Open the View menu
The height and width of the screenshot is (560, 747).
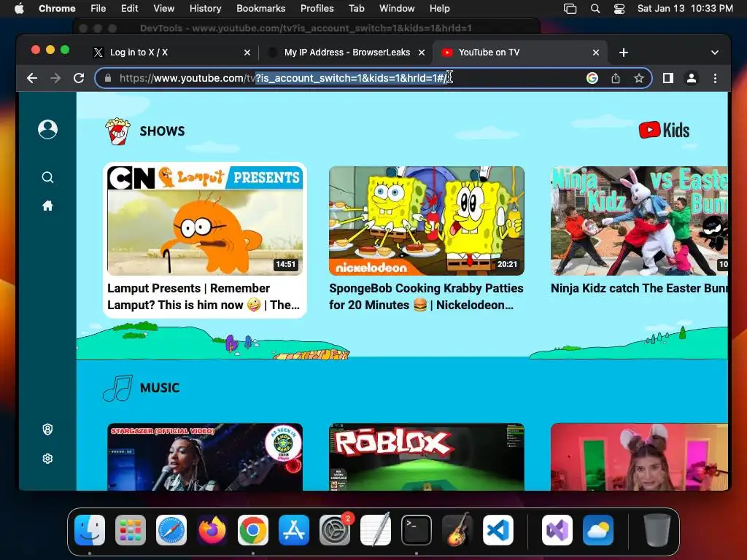(163, 9)
